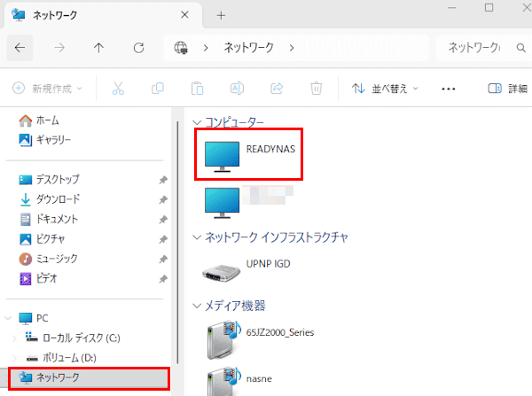Click the Delete trash icon

(x=316, y=89)
